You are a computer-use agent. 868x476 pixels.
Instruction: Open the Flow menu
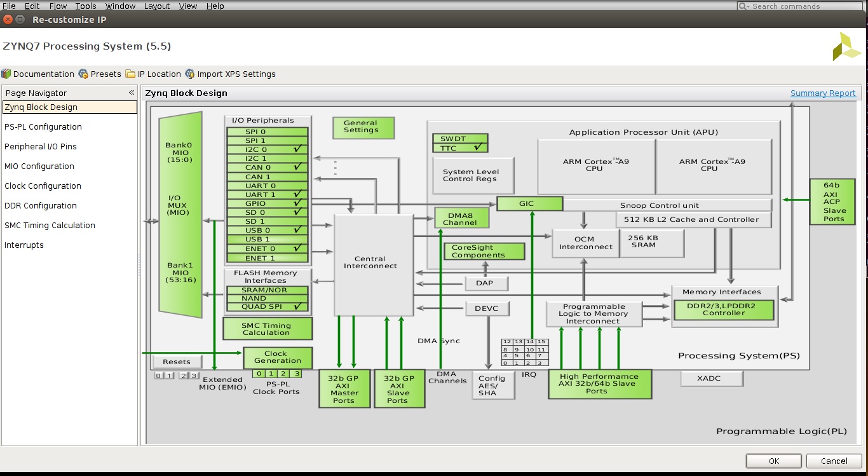(x=58, y=6)
